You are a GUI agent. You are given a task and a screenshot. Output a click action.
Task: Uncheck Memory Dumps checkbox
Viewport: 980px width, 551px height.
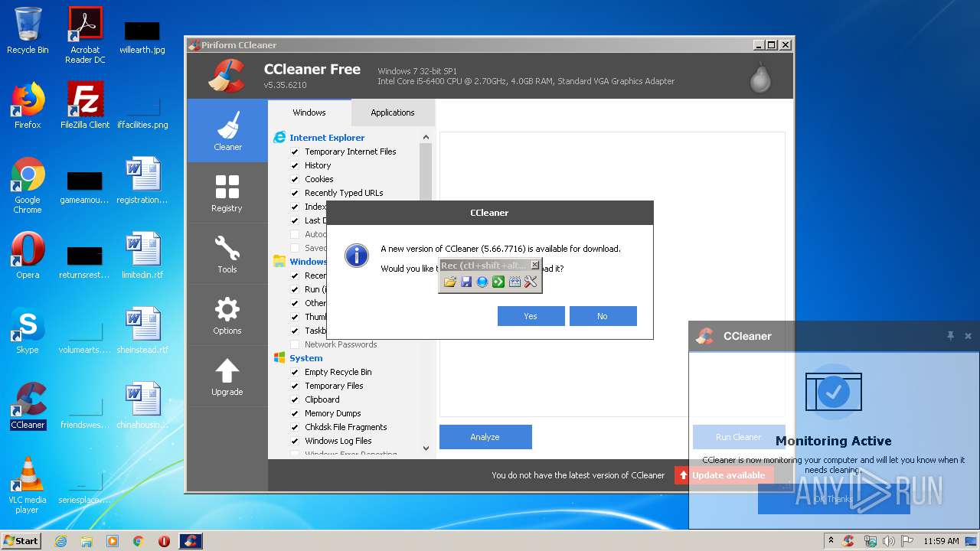coord(295,413)
